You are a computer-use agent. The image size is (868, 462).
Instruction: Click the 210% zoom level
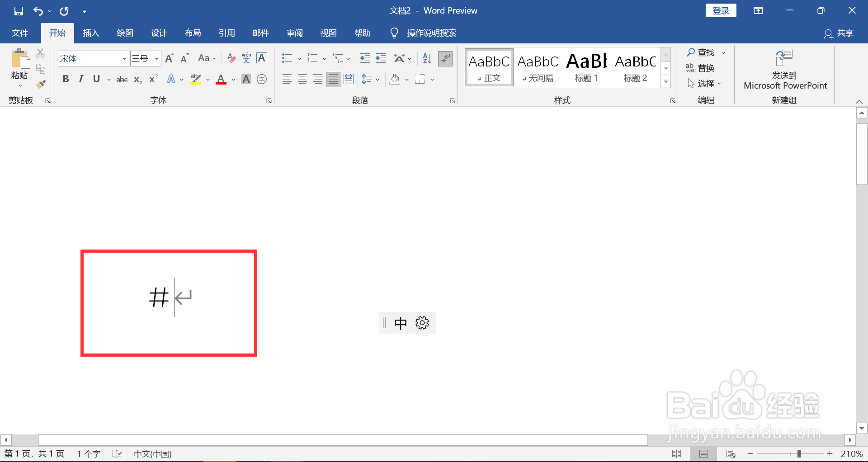(851, 454)
